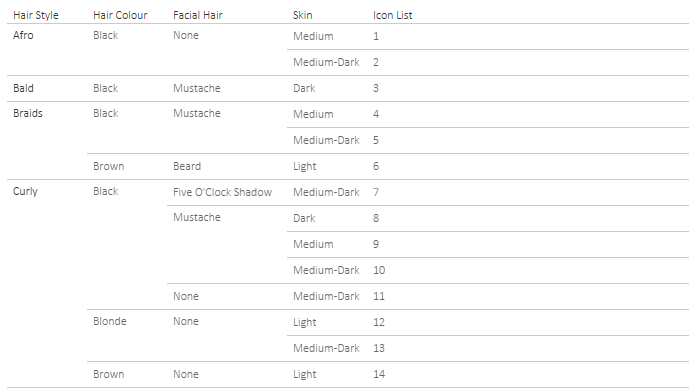Select the Curly hair style cell
689x391 pixels.
point(25,192)
